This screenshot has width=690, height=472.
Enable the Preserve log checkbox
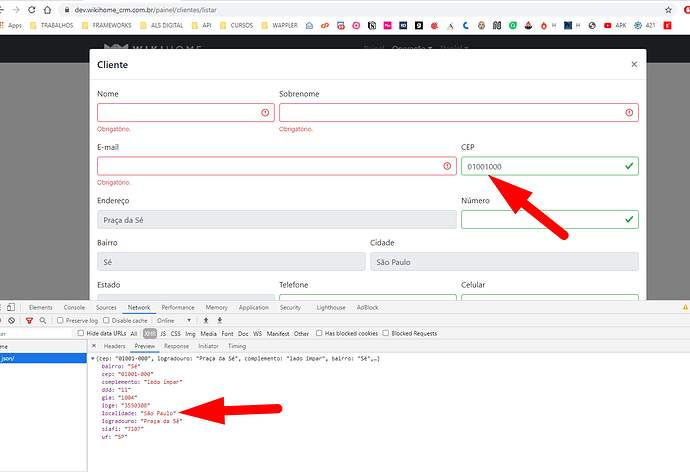[59, 320]
